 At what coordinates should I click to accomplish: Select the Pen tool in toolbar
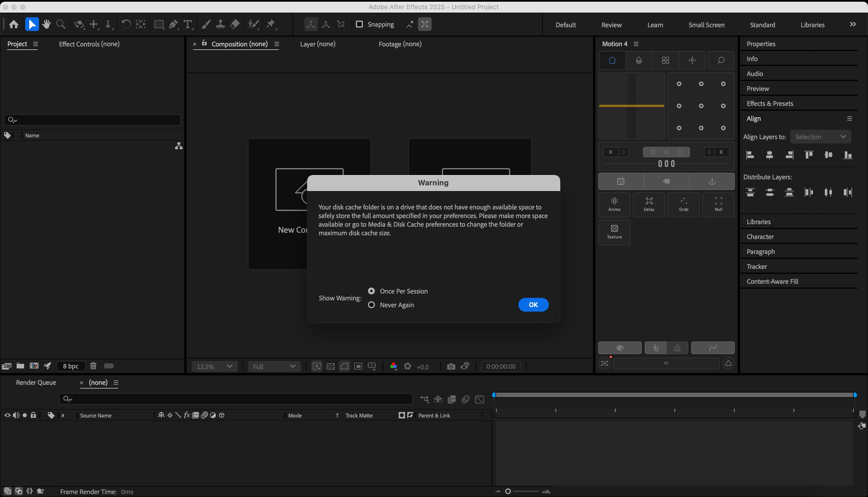point(173,24)
